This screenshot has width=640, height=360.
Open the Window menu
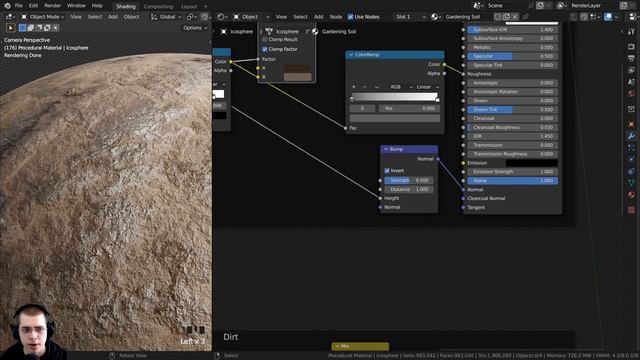point(76,6)
